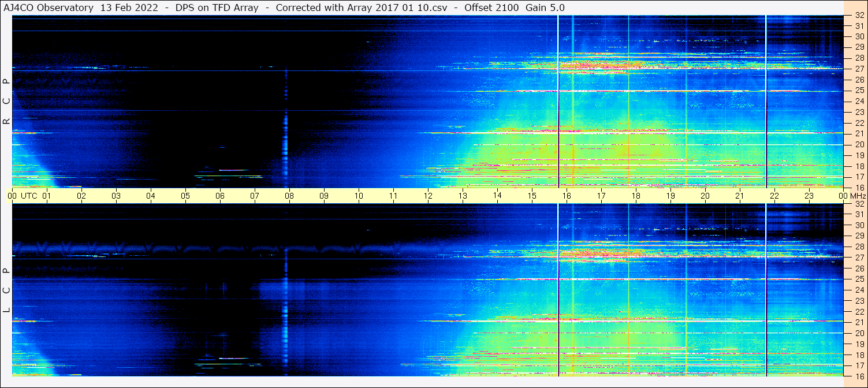The image size is (868, 388).
Task: Click 24 MHz label in LCP panel
Action: (859, 290)
